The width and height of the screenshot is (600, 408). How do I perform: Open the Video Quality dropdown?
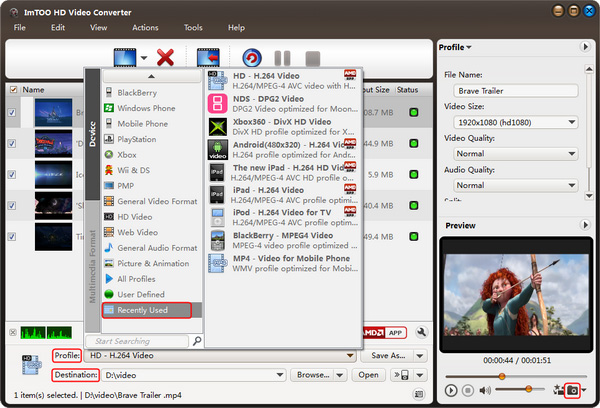pyautogui.click(x=516, y=154)
